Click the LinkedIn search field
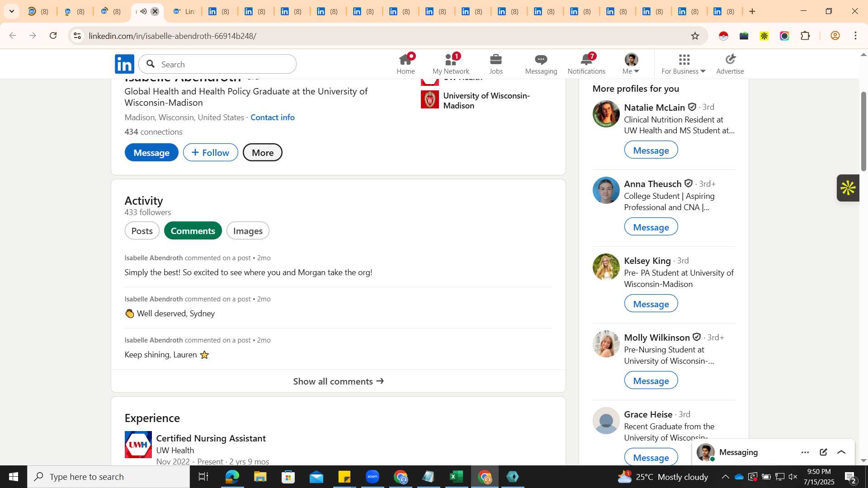Image resolution: width=868 pixels, height=488 pixels. pyautogui.click(x=217, y=64)
